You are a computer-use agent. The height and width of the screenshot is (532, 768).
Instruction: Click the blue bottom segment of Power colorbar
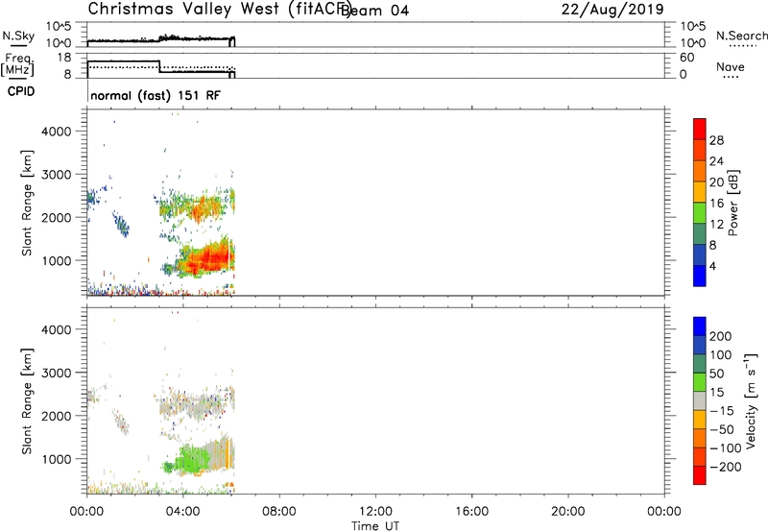coord(700,276)
